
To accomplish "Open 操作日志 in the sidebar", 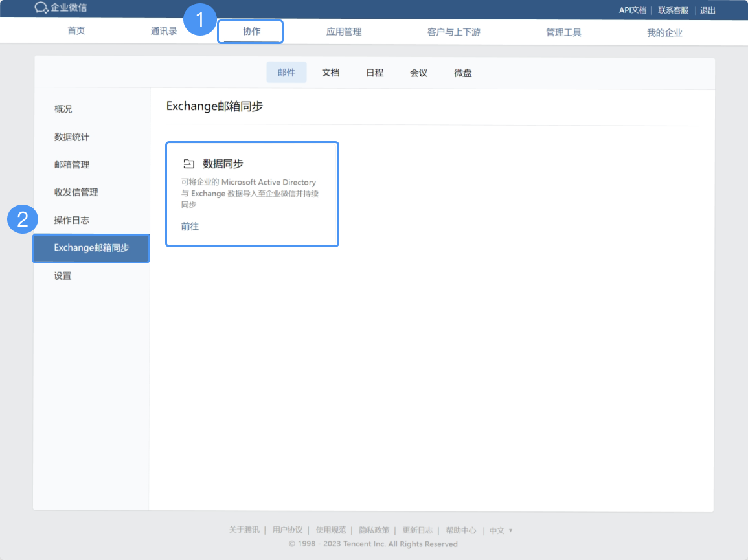I will click(71, 220).
